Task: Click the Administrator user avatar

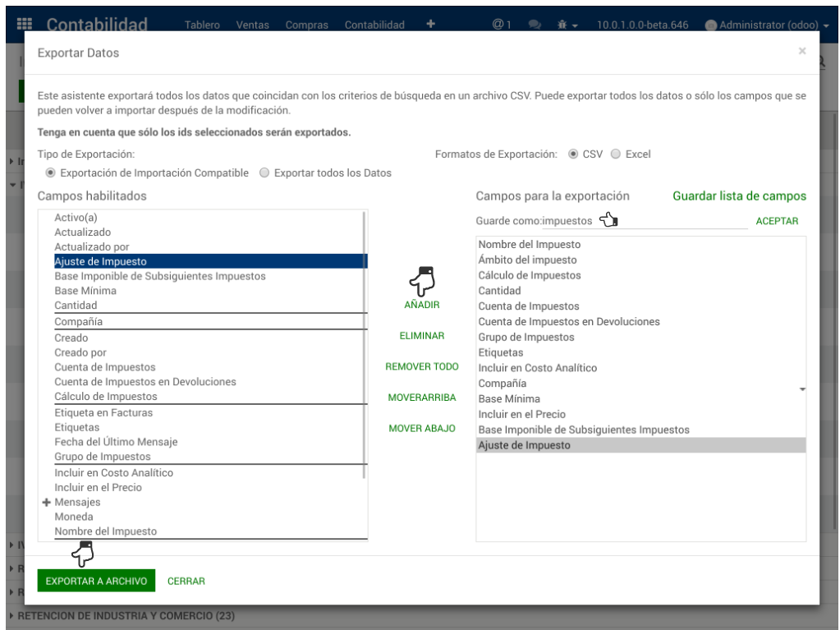Action: [x=711, y=25]
